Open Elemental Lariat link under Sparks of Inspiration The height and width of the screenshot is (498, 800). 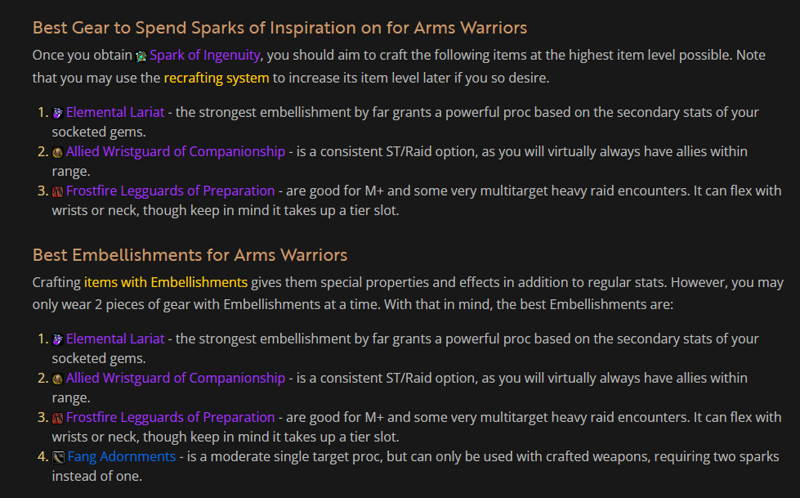pyautogui.click(x=115, y=112)
